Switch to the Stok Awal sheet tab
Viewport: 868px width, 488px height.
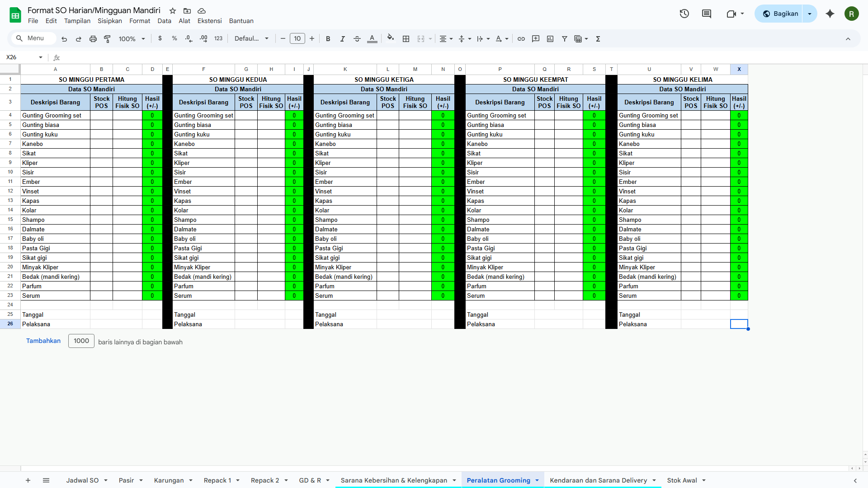pos(682,480)
